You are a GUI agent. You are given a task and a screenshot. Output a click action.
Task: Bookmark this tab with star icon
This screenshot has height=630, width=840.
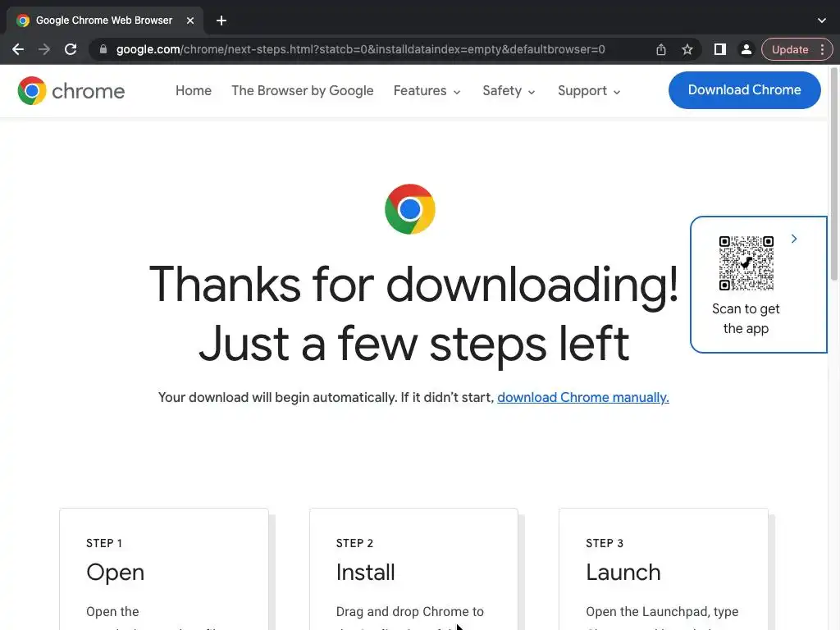687,49
